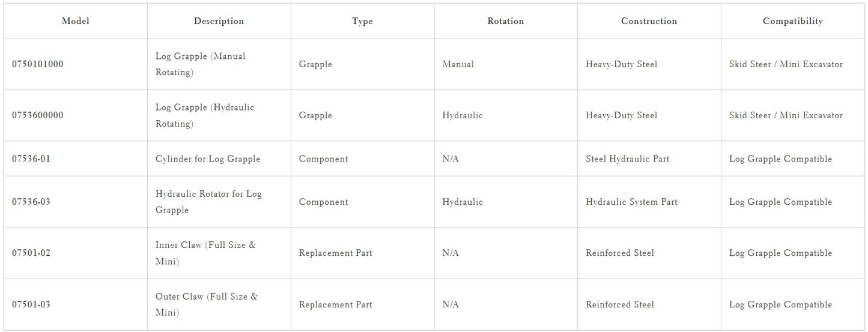The image size is (868, 332).
Task: Click Log Grapple (Manual Rotating) description
Action: coord(201,64)
